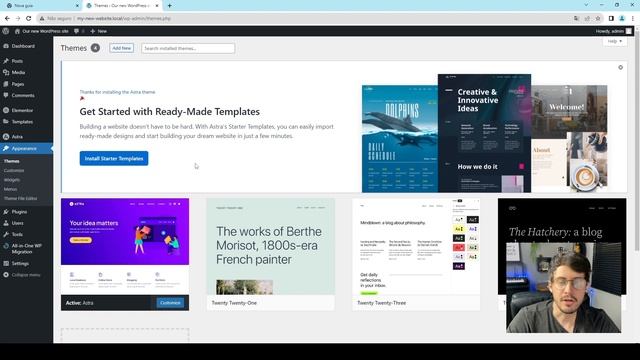
Task: Open Themes submenu under Appearance
Action: (x=12, y=161)
